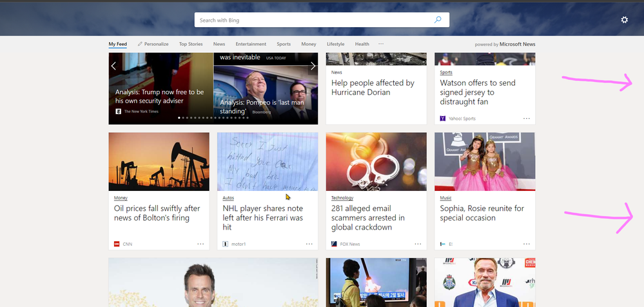Click the missile launch TV photo card

[x=376, y=282]
